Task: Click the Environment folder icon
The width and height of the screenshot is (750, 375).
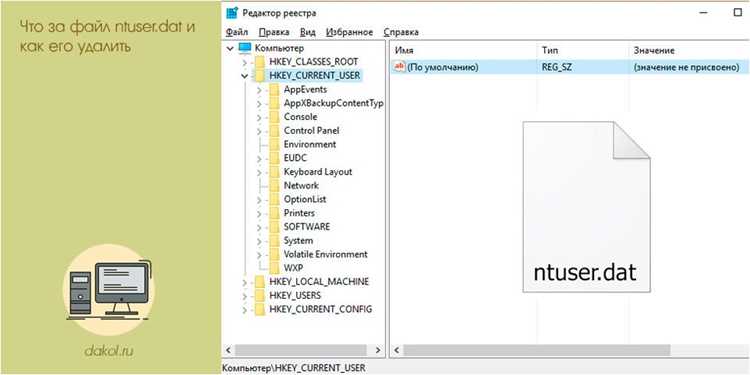Action: coord(274,144)
